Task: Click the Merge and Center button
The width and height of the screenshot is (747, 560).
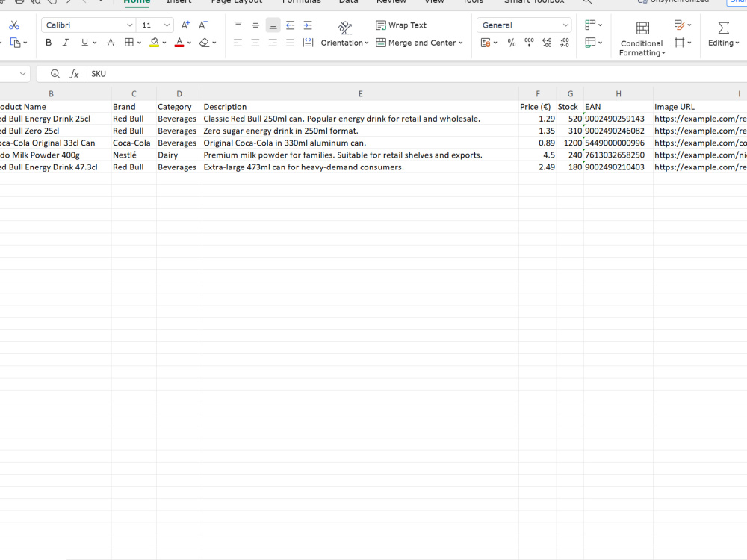Action: [416, 43]
